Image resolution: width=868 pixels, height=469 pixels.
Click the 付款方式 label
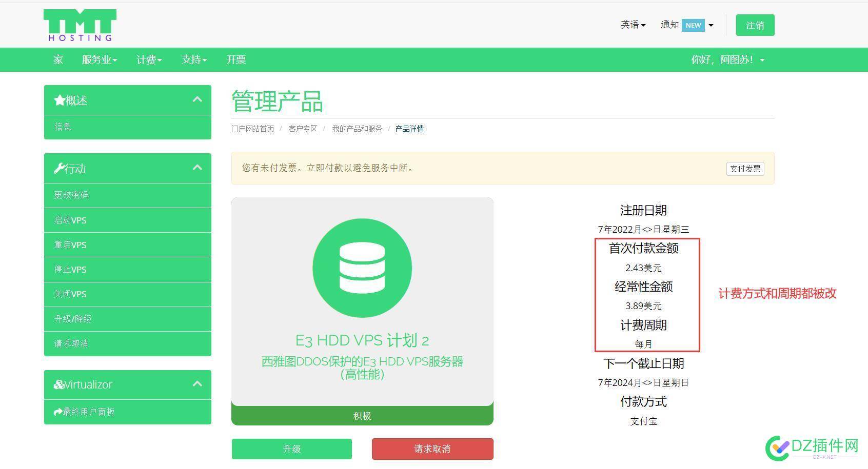pos(643,401)
